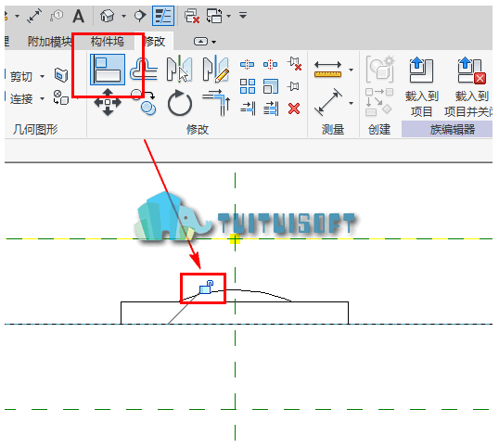The image size is (499, 448).
Task: Click Close Hidden Windows icon
Action: (x=192, y=16)
